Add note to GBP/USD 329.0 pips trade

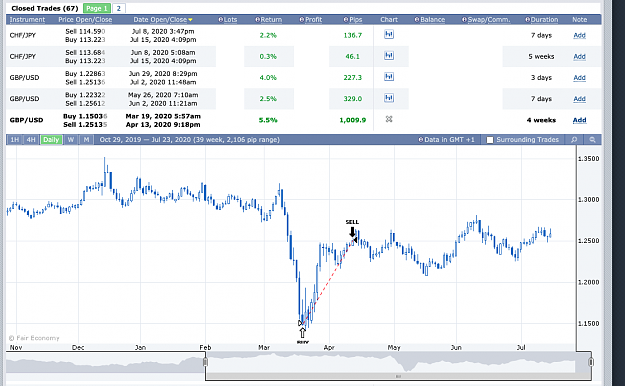click(x=579, y=98)
